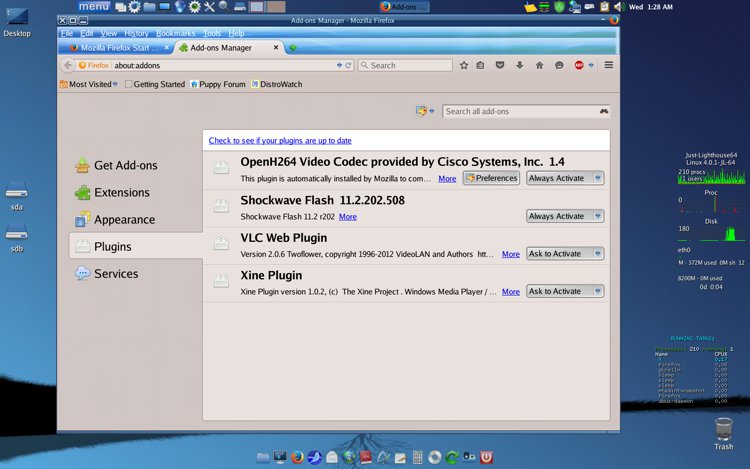Open the Downloads arrow icon

519,65
